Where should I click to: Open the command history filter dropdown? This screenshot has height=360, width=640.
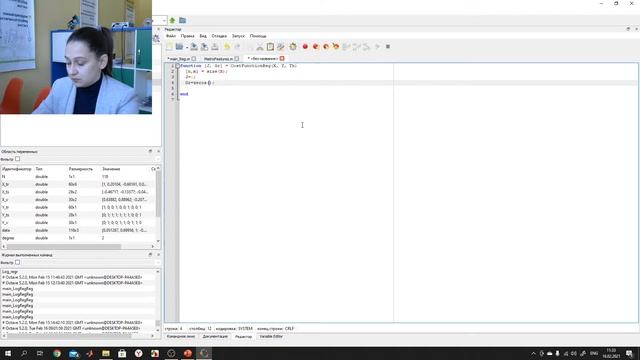[x=158, y=262]
